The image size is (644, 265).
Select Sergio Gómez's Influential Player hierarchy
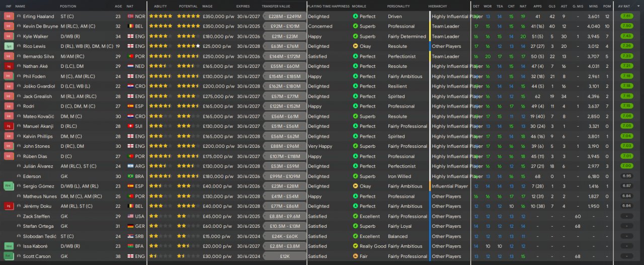(450, 186)
